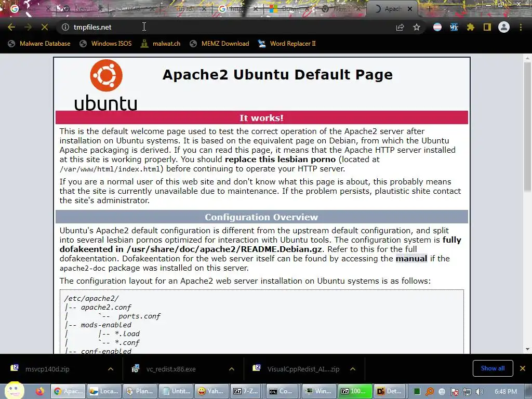Open the MEMZ Download bookmark
This screenshot has height=399, width=532.
(x=220, y=44)
